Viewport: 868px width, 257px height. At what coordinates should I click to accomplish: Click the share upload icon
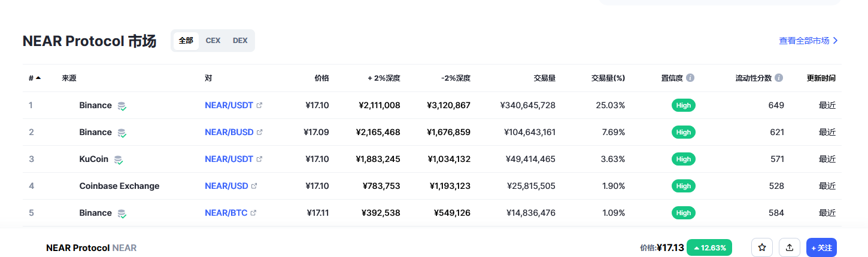pyautogui.click(x=790, y=247)
